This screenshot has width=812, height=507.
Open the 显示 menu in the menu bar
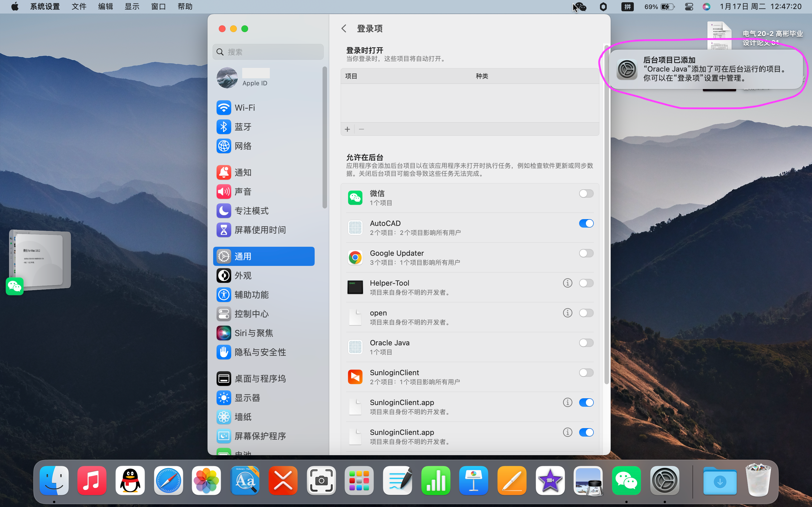coord(132,7)
